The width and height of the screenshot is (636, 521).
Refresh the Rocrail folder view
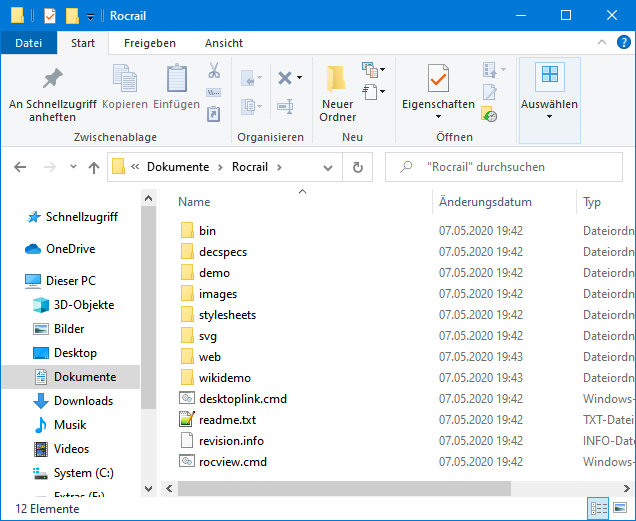pos(357,168)
